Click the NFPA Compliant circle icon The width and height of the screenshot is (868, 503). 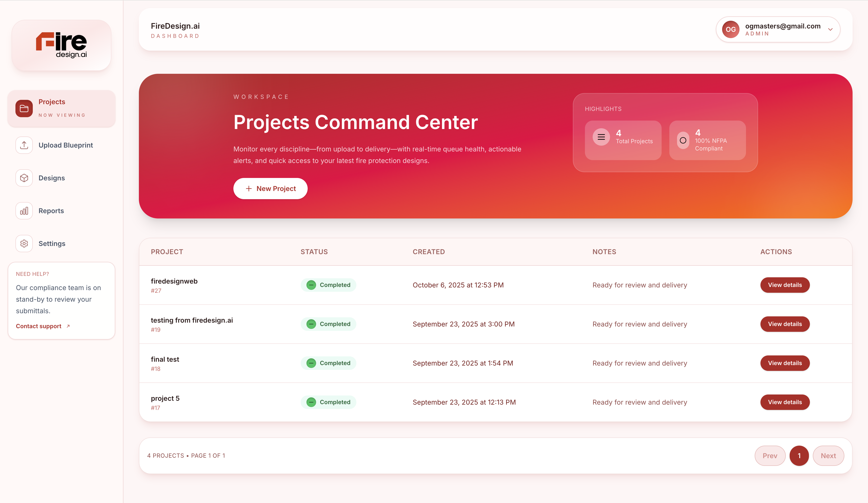click(x=683, y=140)
